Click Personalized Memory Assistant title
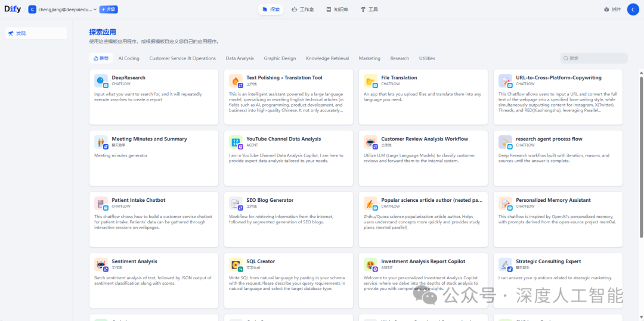This screenshot has height=321, width=644. 553,200
